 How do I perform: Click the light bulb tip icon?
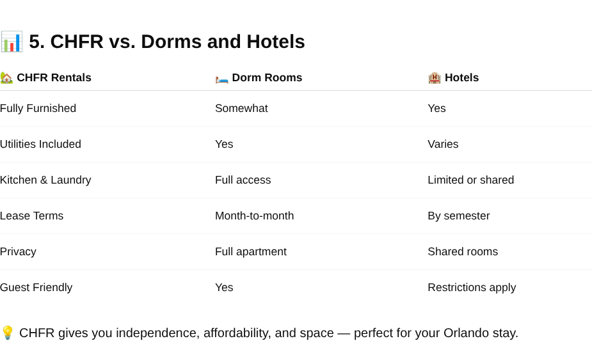click(8, 333)
